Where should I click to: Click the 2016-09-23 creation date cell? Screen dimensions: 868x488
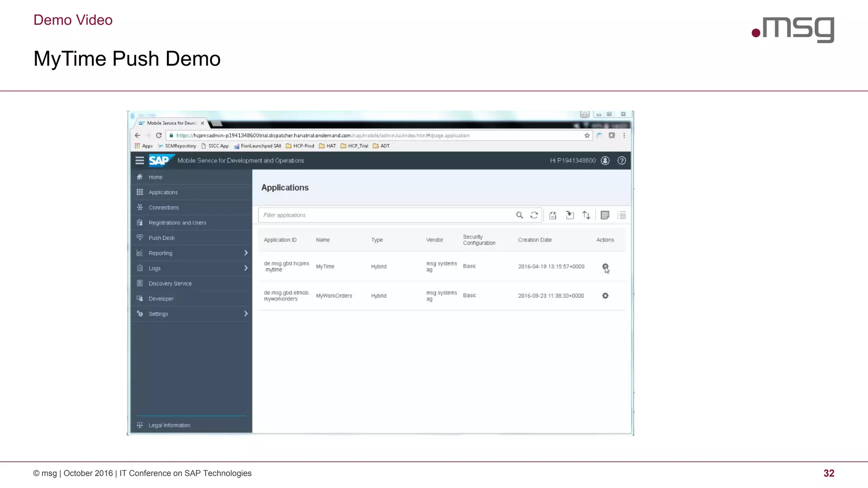click(x=551, y=296)
